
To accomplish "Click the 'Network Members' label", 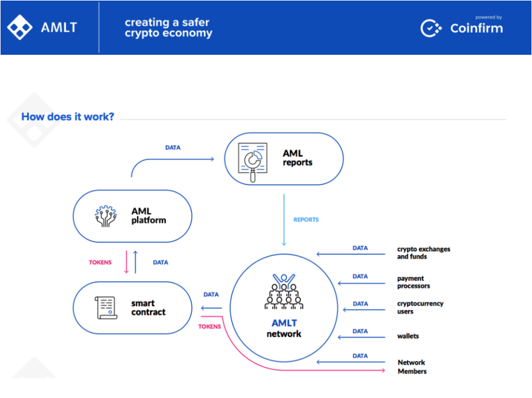I will pos(412,367).
